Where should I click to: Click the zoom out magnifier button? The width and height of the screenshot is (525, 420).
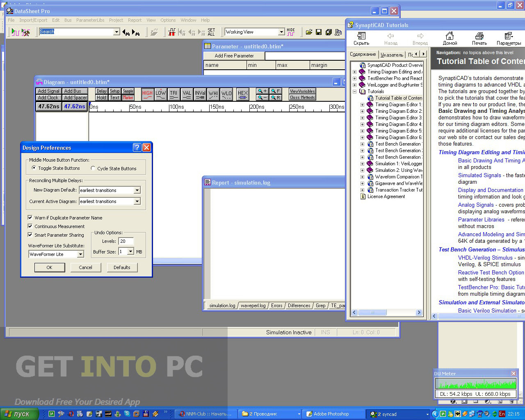point(262,98)
